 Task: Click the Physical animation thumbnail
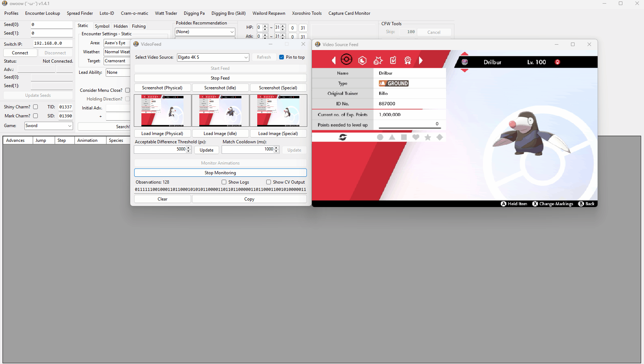tap(162, 111)
